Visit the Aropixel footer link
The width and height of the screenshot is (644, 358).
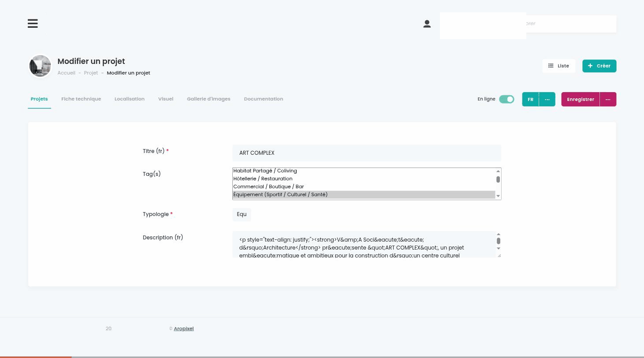point(184,328)
